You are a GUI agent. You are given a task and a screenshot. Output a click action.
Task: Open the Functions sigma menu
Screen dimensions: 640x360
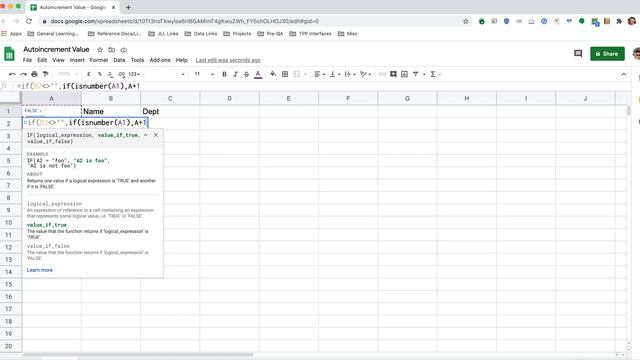pyautogui.click(x=433, y=74)
